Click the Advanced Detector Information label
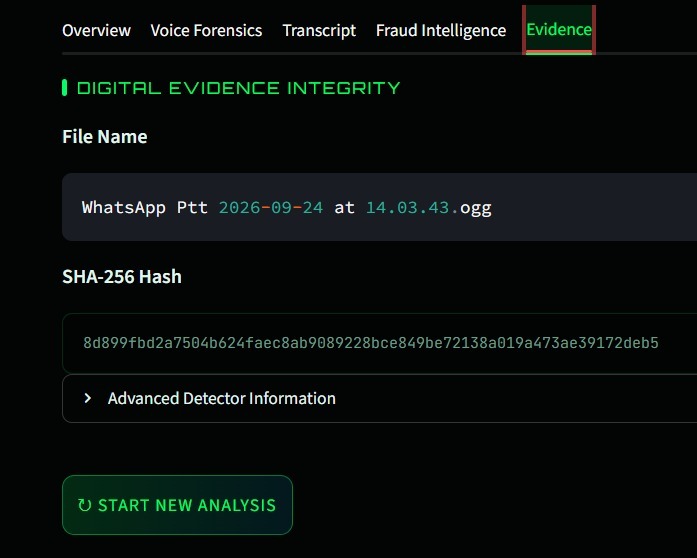This screenshot has height=558, width=697. (x=221, y=398)
